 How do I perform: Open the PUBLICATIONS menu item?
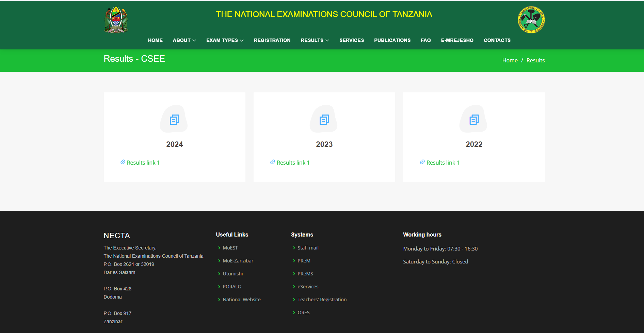392,40
